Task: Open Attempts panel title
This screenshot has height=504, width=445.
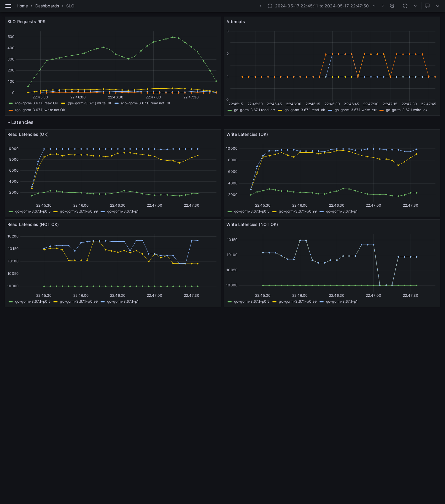Action: coord(236,22)
